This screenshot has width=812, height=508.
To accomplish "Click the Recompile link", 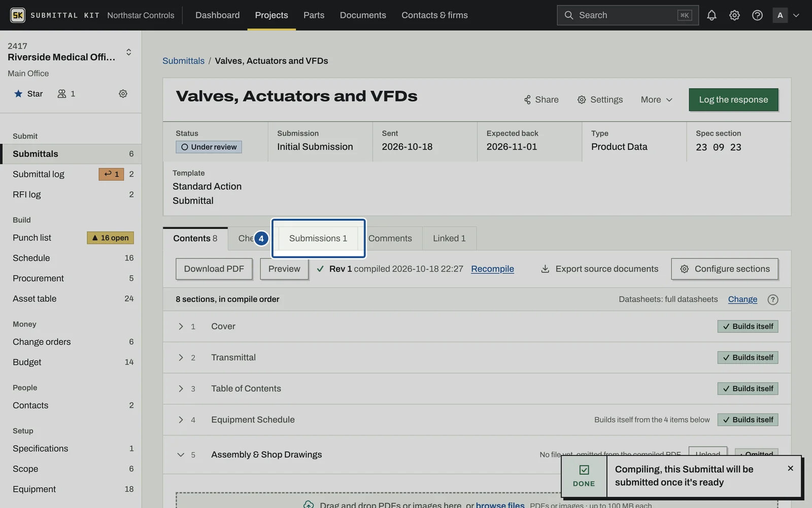I will (x=492, y=269).
